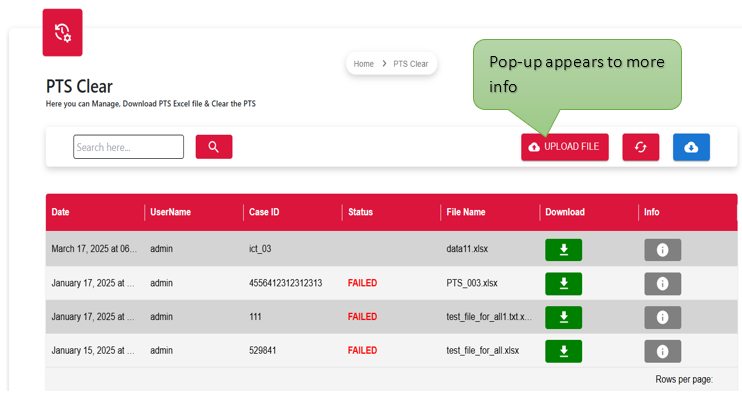Download the data11.xlsx file
The width and height of the screenshot is (742, 397).
pyautogui.click(x=564, y=250)
